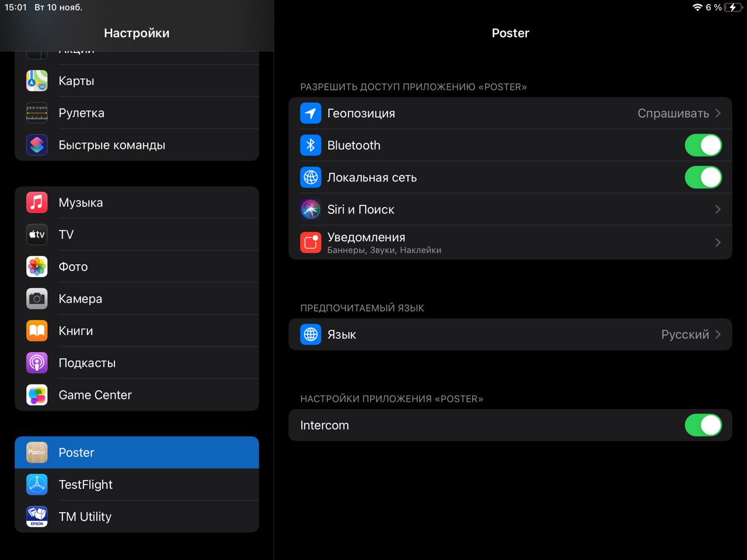Tap the red Уведомления notifications icon

(x=310, y=242)
